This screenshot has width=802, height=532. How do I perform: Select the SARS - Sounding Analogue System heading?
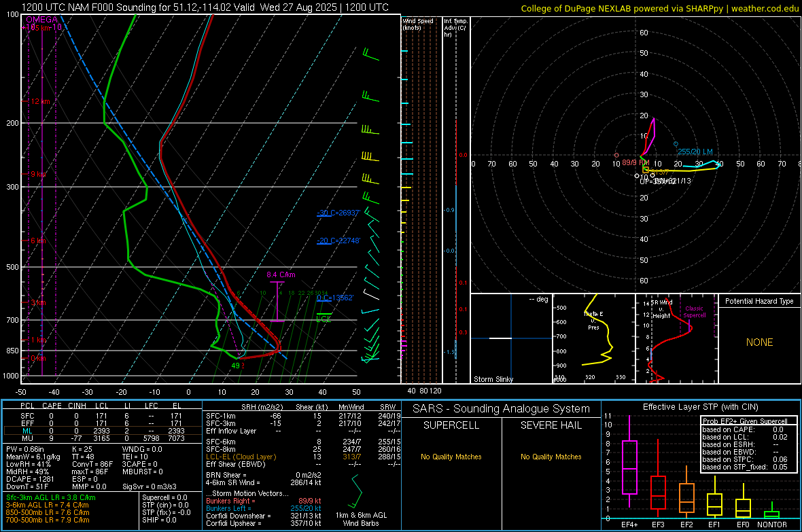pos(502,409)
